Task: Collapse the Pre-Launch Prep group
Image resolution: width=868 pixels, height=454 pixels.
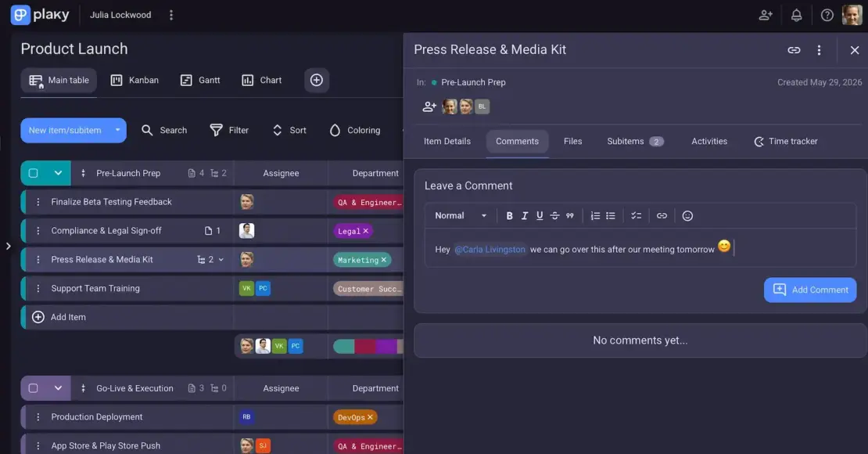Action: pos(58,173)
